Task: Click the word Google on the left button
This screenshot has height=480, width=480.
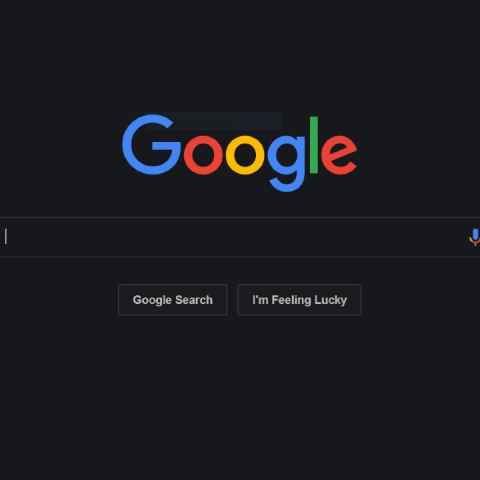Action: (x=152, y=300)
